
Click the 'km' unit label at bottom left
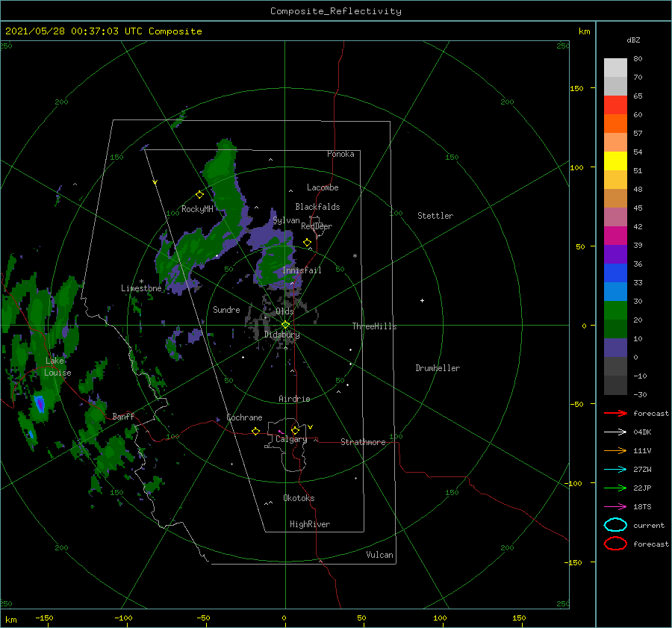(x=10, y=620)
